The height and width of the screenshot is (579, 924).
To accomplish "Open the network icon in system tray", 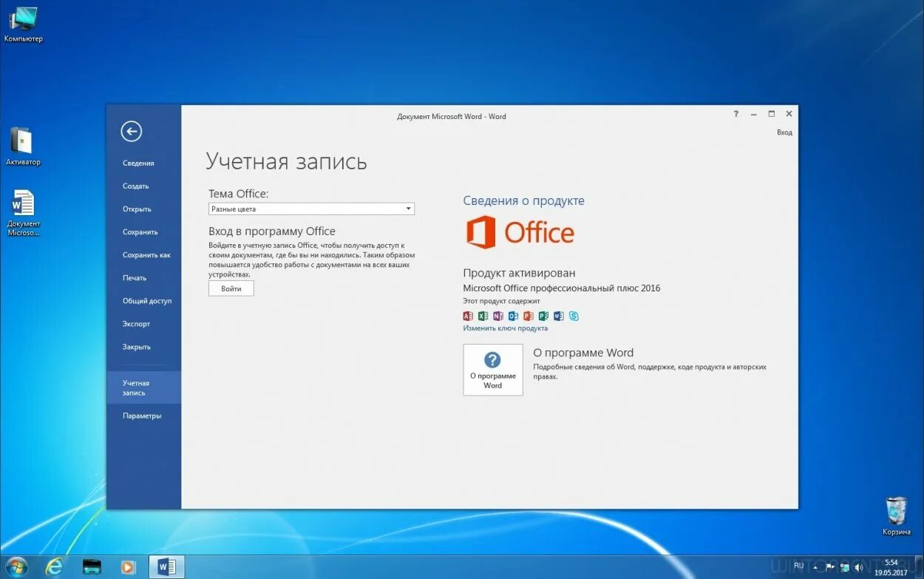I will (x=844, y=567).
